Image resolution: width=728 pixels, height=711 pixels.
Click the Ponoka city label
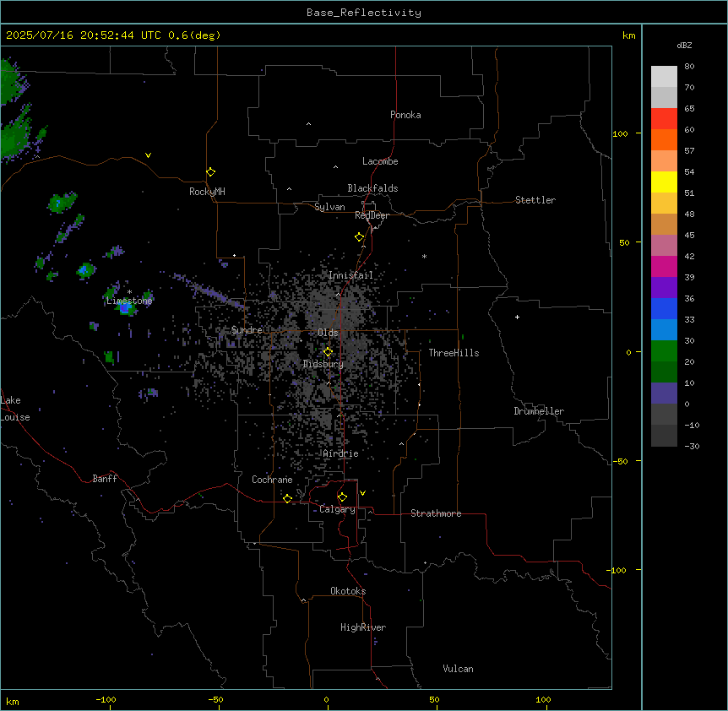tap(405, 115)
